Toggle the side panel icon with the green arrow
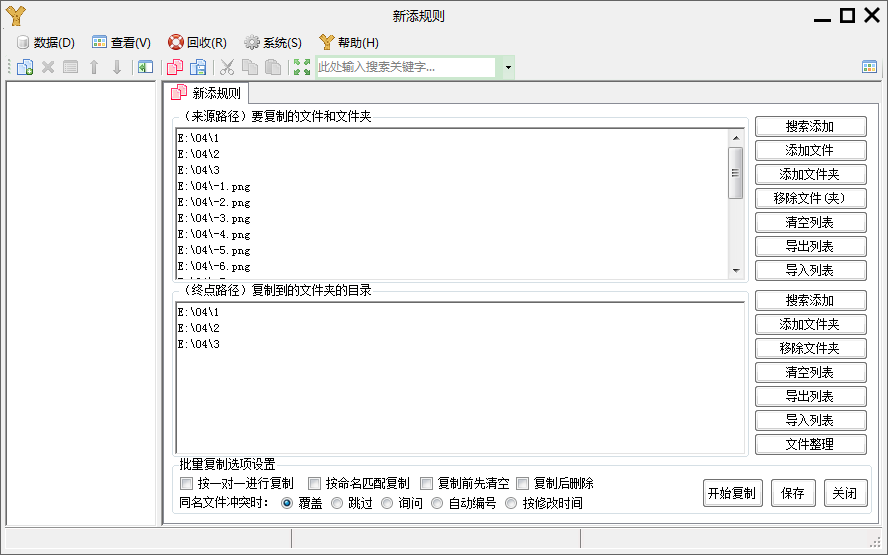 click(146, 67)
